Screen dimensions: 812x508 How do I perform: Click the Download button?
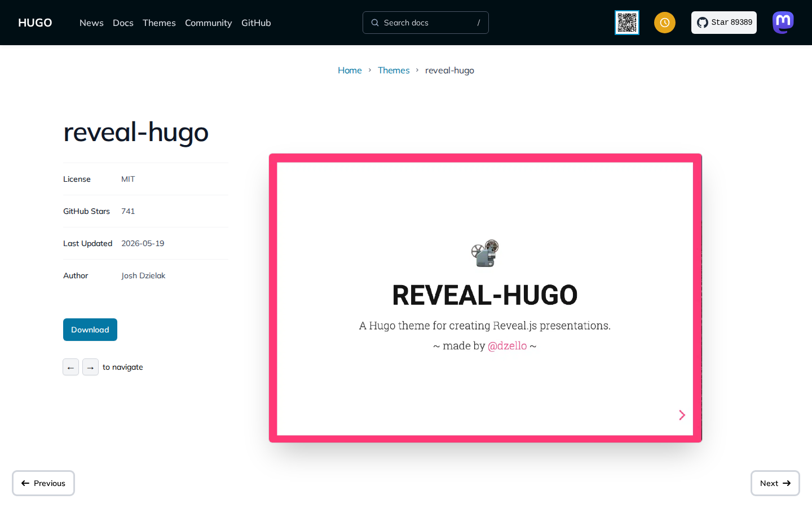90,330
